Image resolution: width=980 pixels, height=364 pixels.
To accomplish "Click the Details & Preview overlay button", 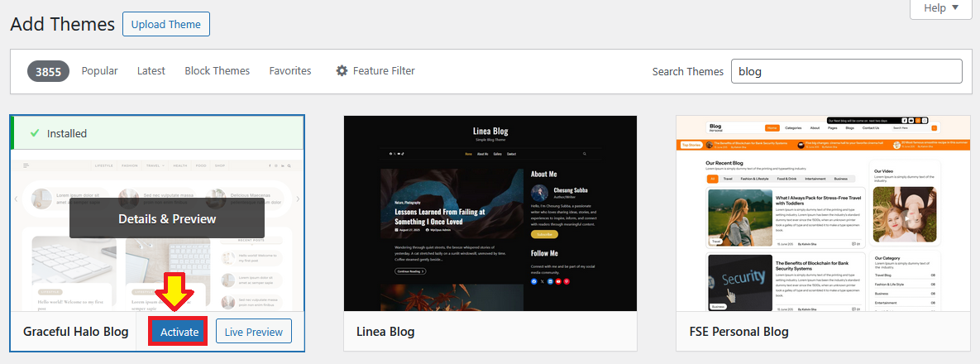I will point(167,219).
